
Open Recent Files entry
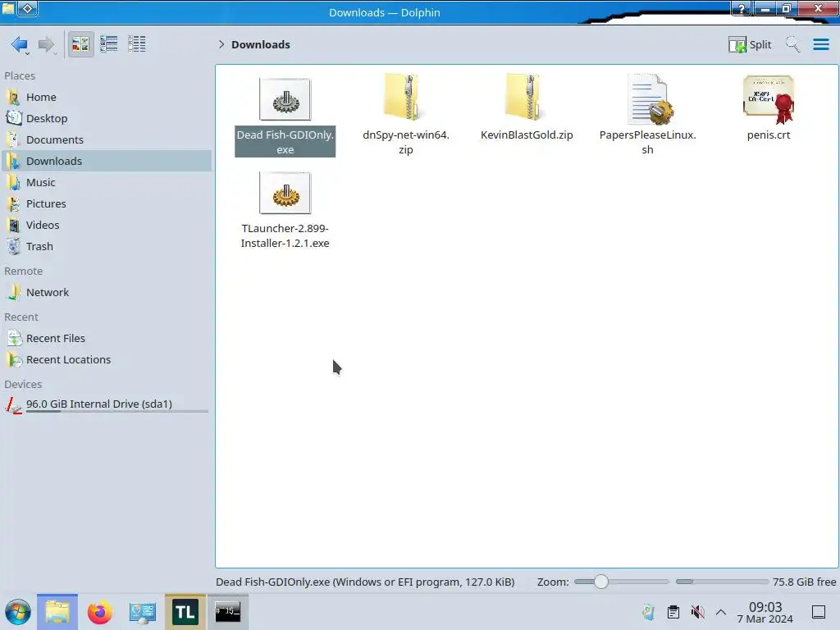point(106,339)
